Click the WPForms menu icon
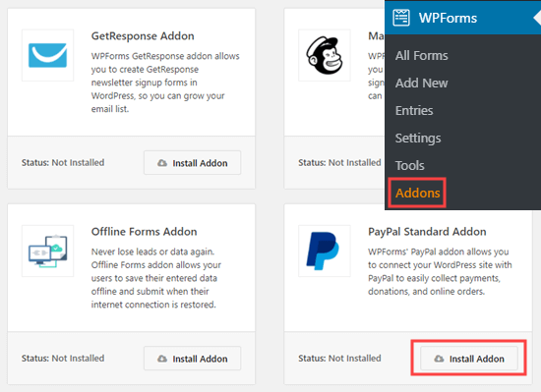 (401, 18)
